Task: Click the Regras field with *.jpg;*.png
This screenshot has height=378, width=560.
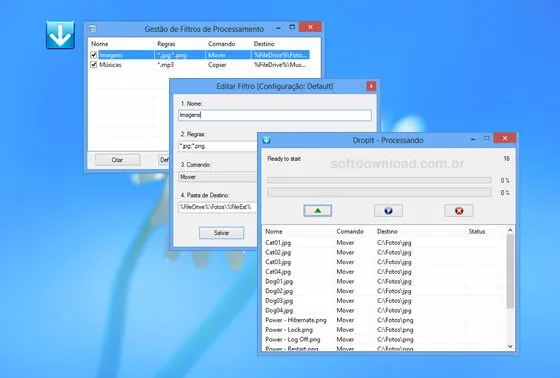Action: 218,146
